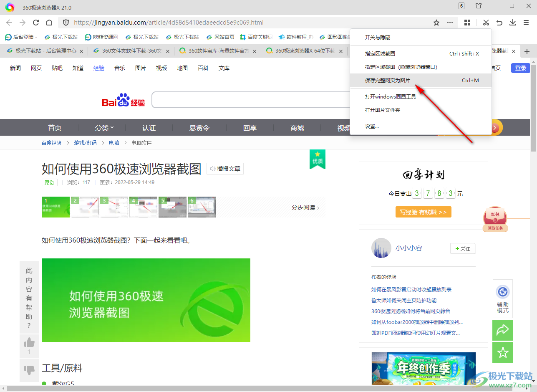
Task: Choose 打开windows画图工具
Action: click(x=421, y=97)
